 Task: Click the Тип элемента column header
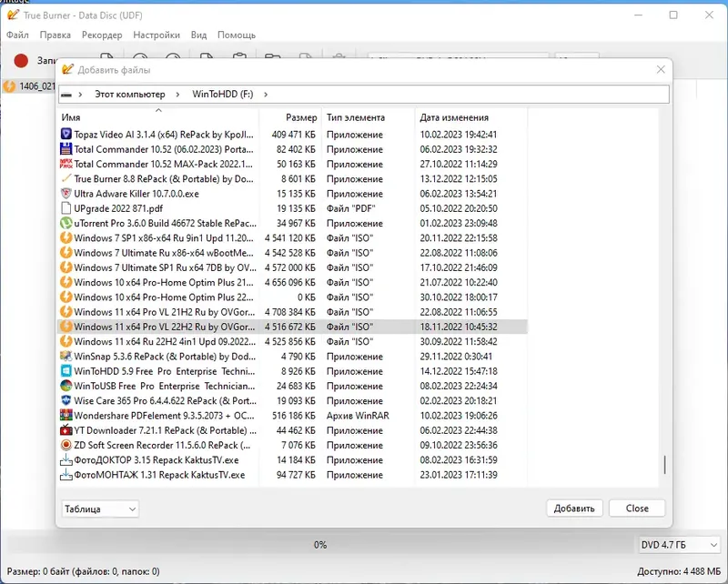pyautogui.click(x=369, y=117)
